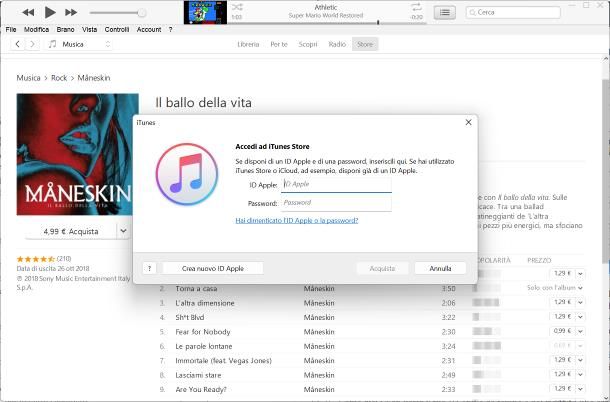
Task: Go back with the left arrow
Action: pyautogui.click(x=18, y=44)
